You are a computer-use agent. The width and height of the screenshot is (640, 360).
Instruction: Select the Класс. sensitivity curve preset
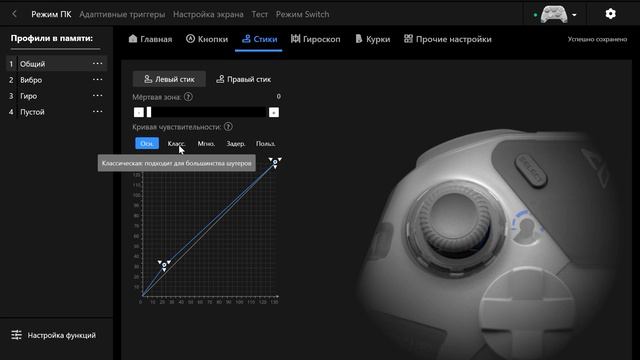point(176,144)
